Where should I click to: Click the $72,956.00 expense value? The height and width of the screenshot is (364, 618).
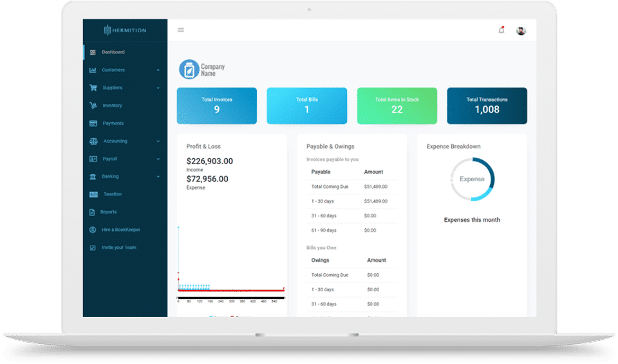click(x=207, y=179)
